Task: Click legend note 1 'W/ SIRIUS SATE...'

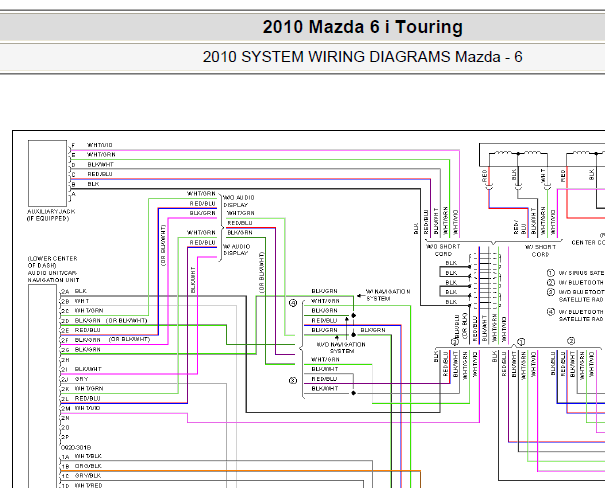Action: (576, 273)
